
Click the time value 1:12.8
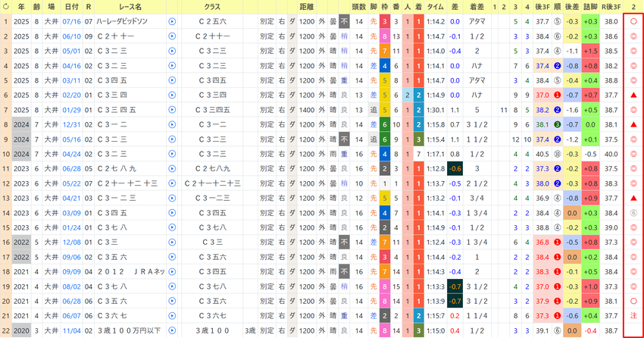click(436, 168)
